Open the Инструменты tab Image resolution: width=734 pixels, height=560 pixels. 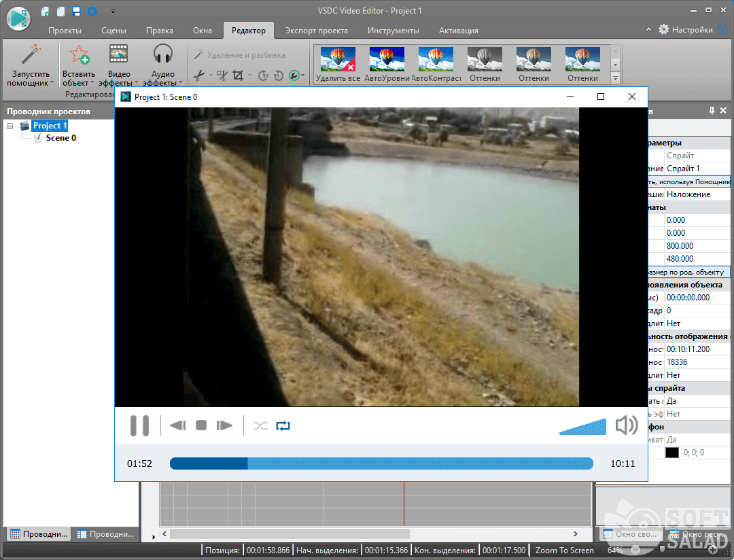[394, 31]
